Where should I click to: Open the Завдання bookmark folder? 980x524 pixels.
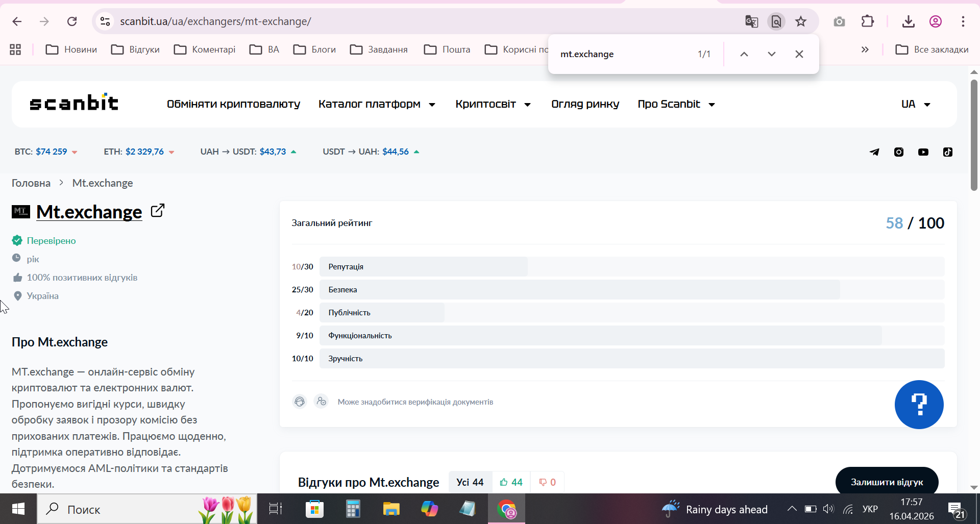click(x=379, y=49)
